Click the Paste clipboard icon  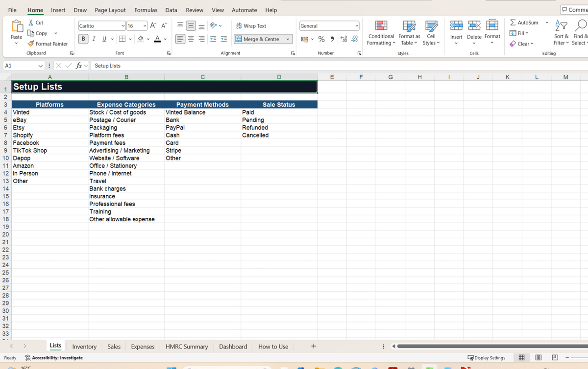[17, 27]
